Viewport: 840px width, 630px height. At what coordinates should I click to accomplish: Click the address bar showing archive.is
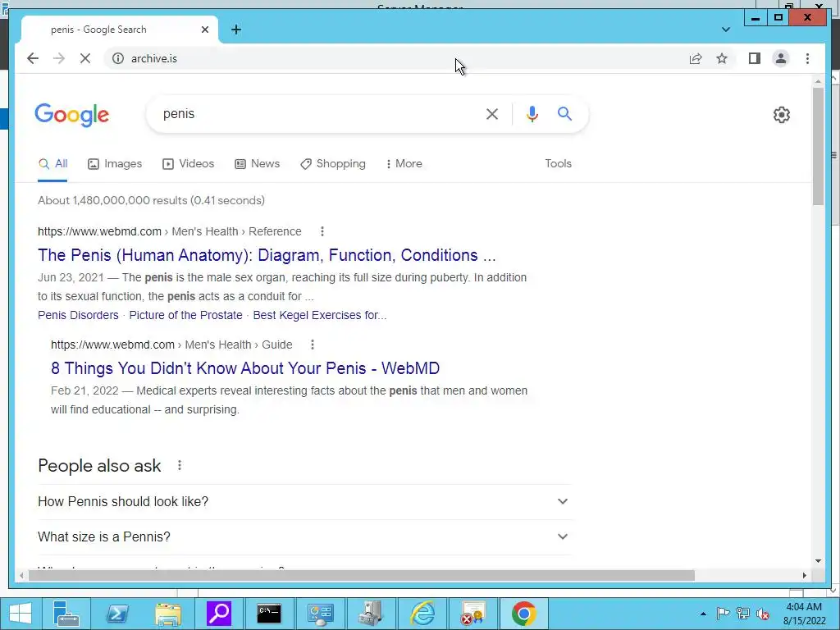click(x=396, y=58)
